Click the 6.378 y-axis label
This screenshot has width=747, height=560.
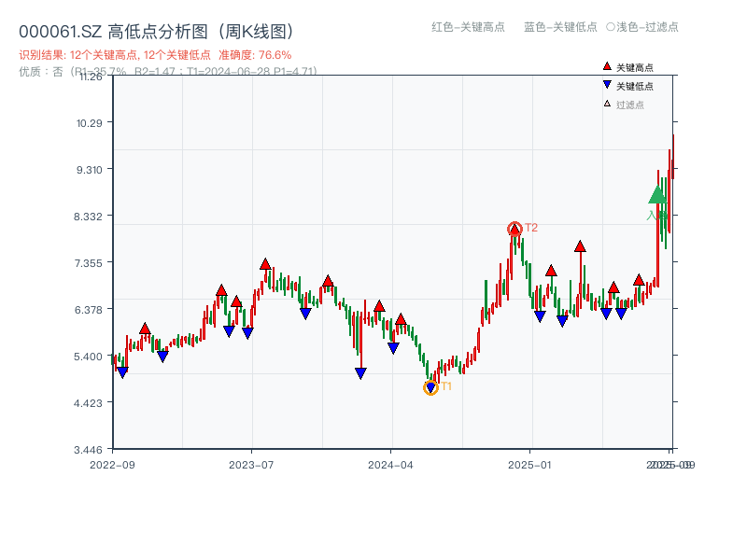pos(89,310)
